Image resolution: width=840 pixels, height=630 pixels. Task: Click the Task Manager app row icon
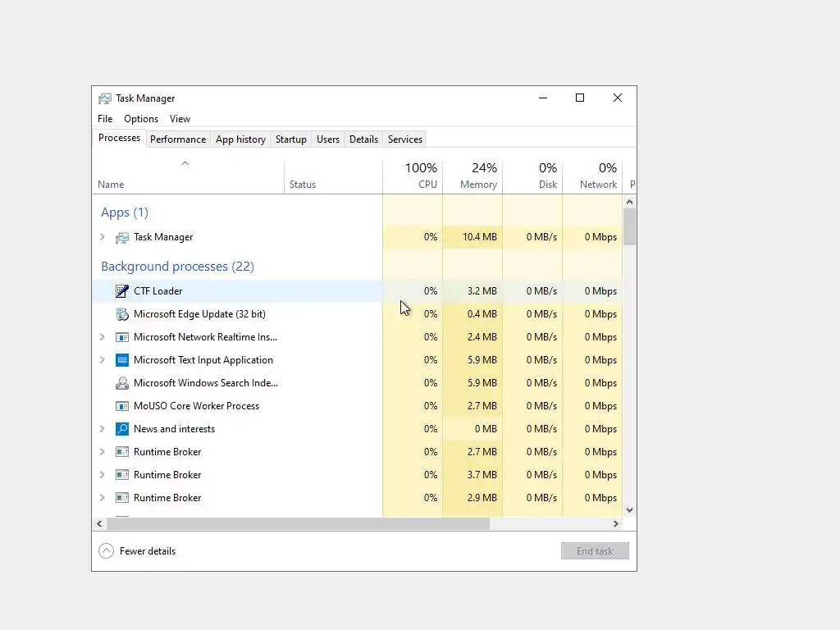point(122,237)
